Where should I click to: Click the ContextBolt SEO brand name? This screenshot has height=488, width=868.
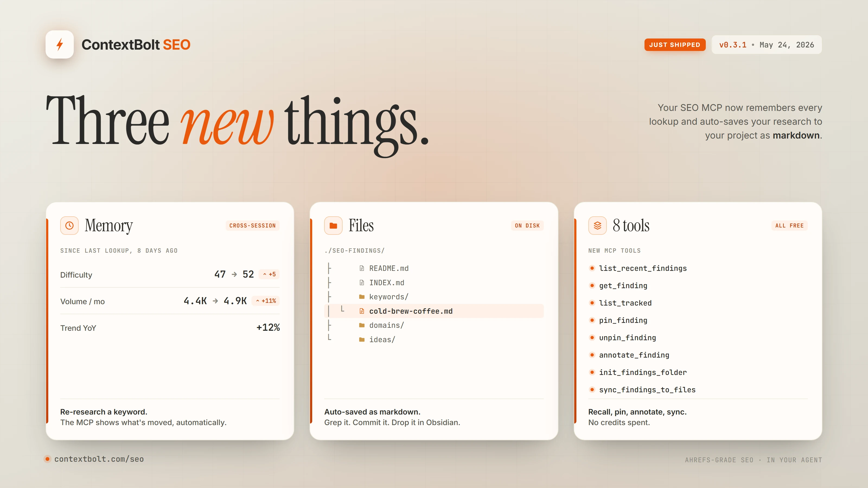[136, 44]
